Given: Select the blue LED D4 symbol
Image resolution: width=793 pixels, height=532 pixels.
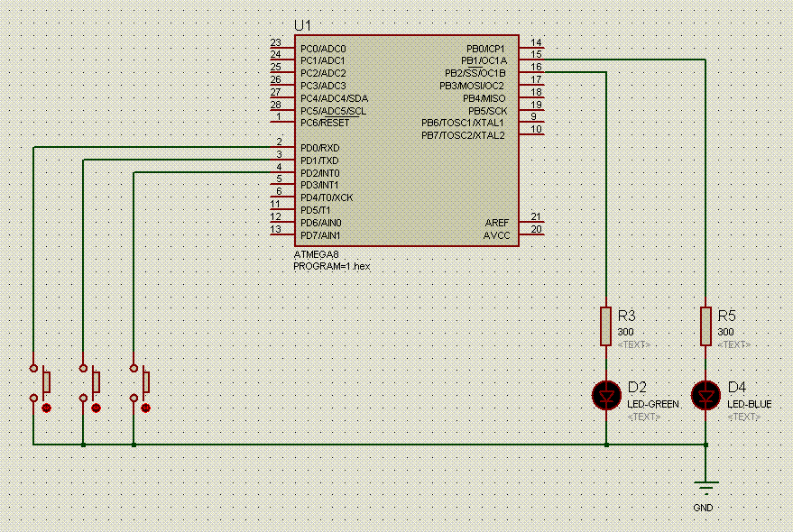Looking at the screenshot, I should [705, 394].
